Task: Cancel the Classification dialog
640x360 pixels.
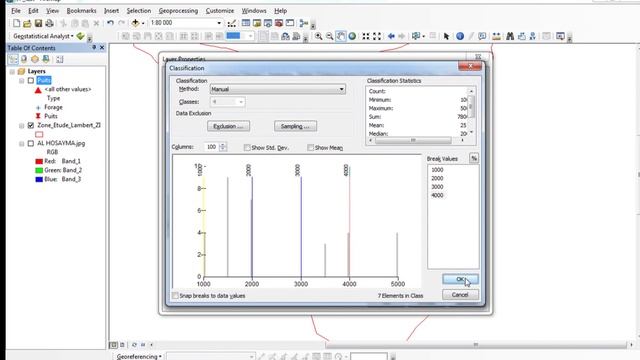Action: [460, 295]
